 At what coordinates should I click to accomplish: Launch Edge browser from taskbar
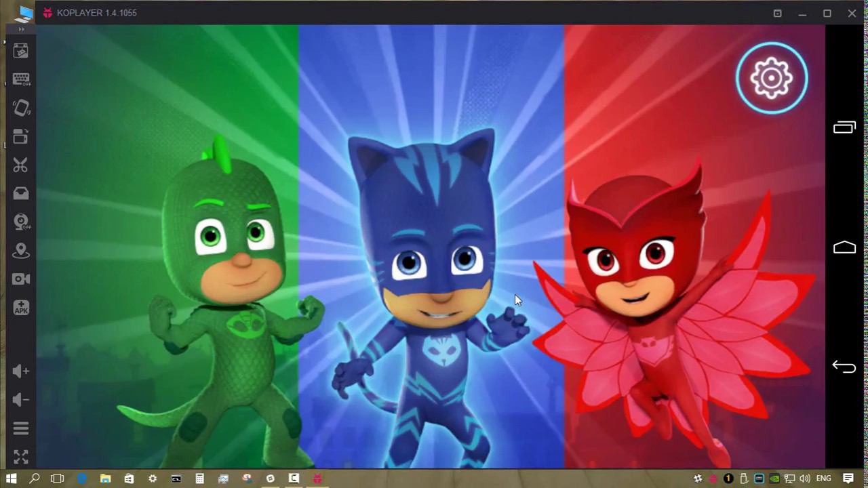tap(82, 479)
